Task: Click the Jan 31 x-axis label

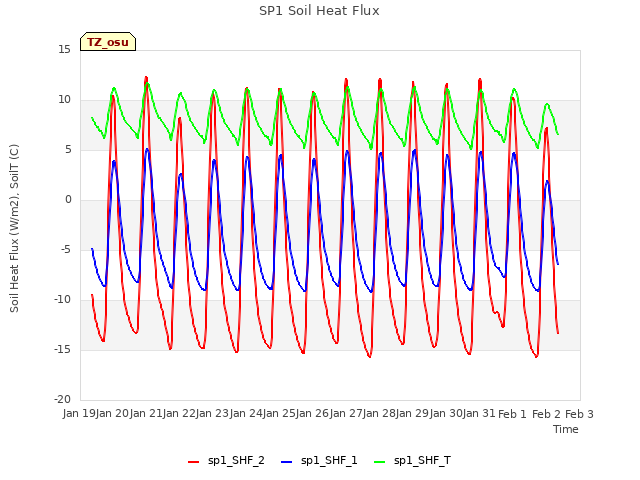Action: click(x=479, y=413)
